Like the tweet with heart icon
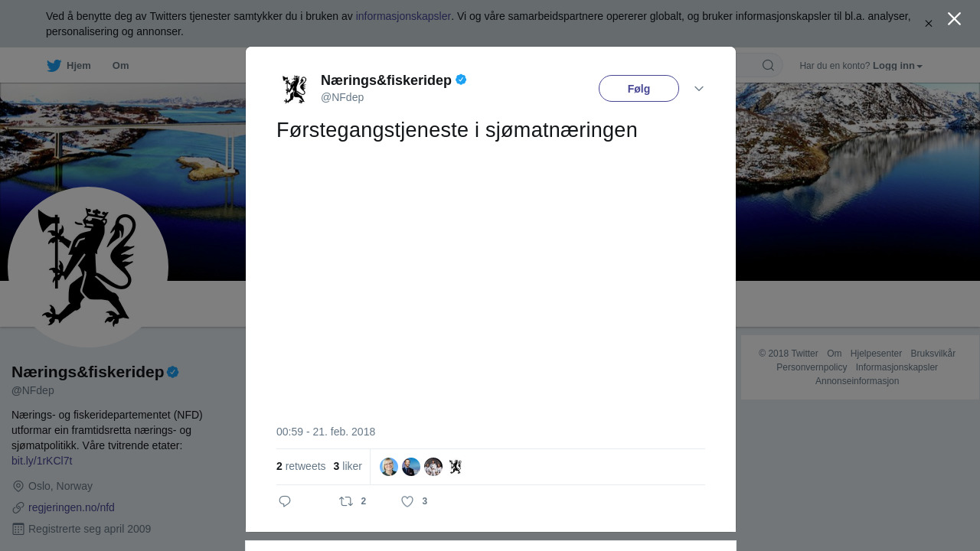The width and height of the screenshot is (980, 551). pos(407,501)
